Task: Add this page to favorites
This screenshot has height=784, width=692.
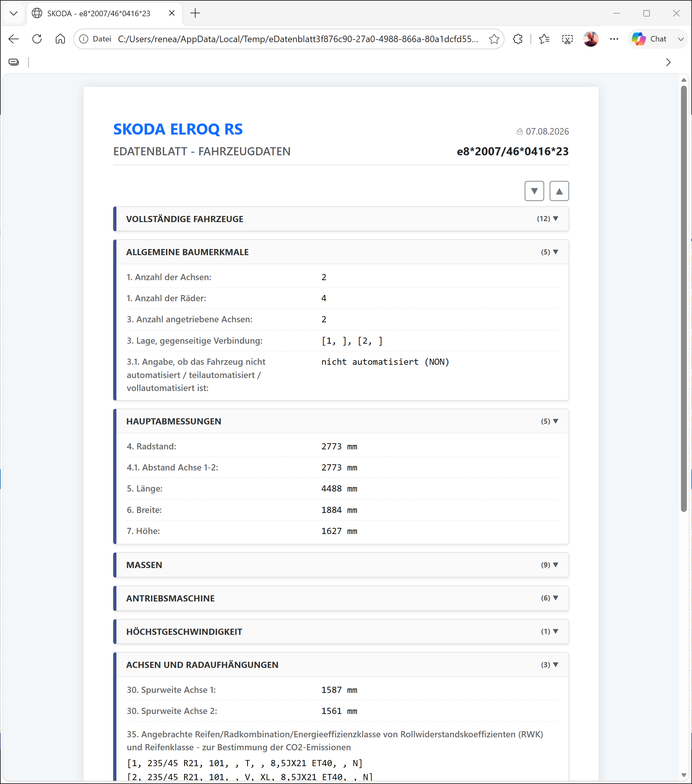Action: point(494,39)
